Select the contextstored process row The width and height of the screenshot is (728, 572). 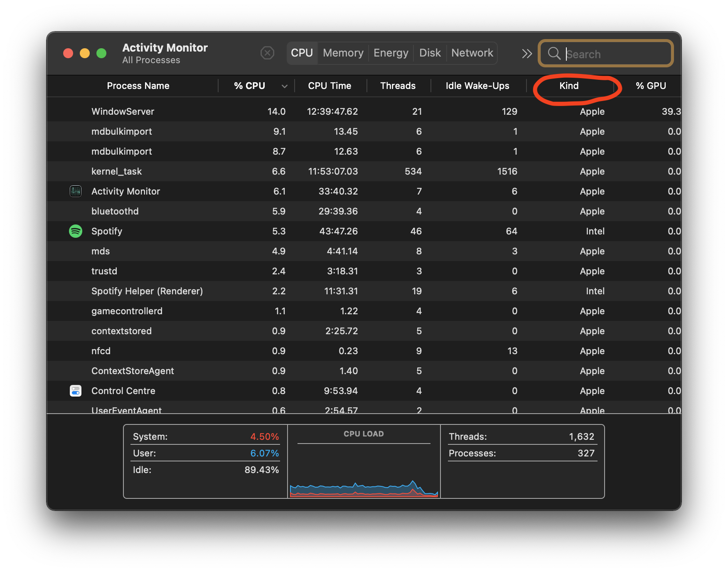point(364,331)
